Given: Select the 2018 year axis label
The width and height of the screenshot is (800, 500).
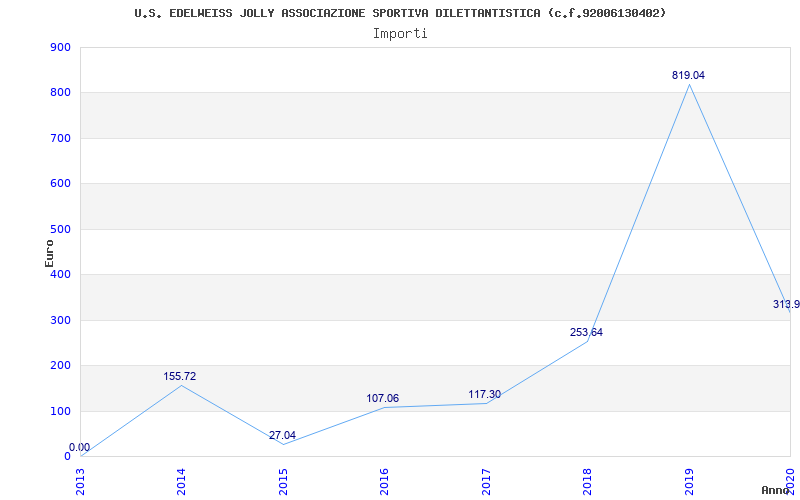Looking at the screenshot, I should click(587, 482).
